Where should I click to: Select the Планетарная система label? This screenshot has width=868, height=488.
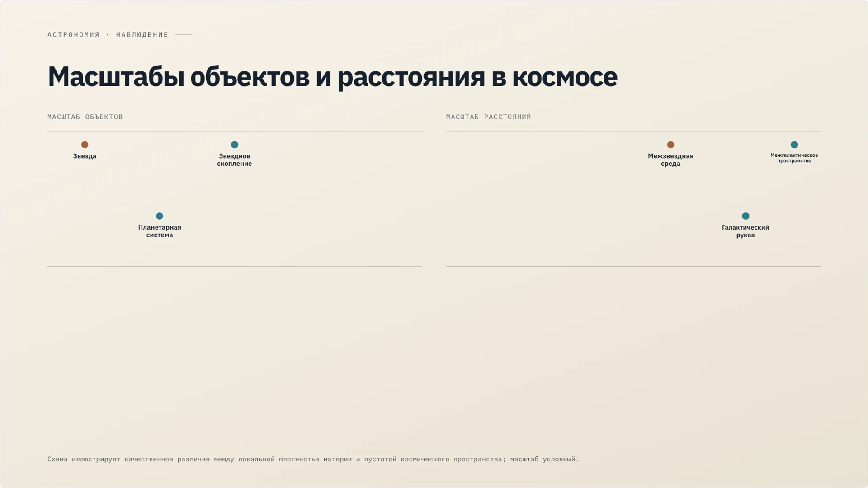point(160,231)
